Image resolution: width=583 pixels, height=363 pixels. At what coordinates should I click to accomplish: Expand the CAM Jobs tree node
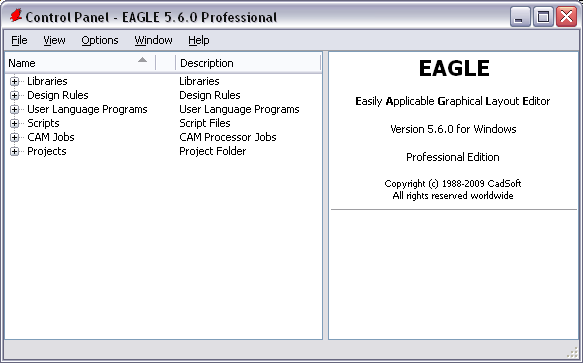tap(15, 138)
